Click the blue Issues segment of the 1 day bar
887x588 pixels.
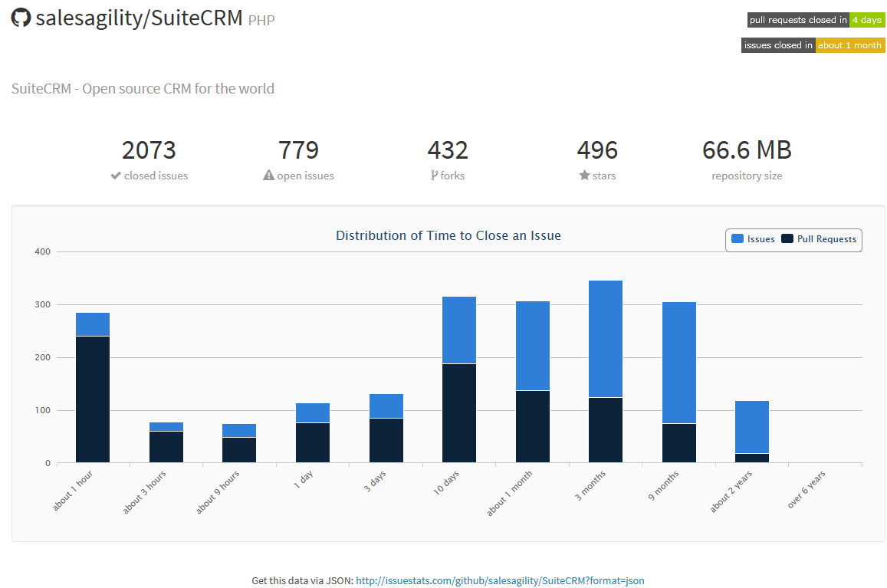[313, 413]
